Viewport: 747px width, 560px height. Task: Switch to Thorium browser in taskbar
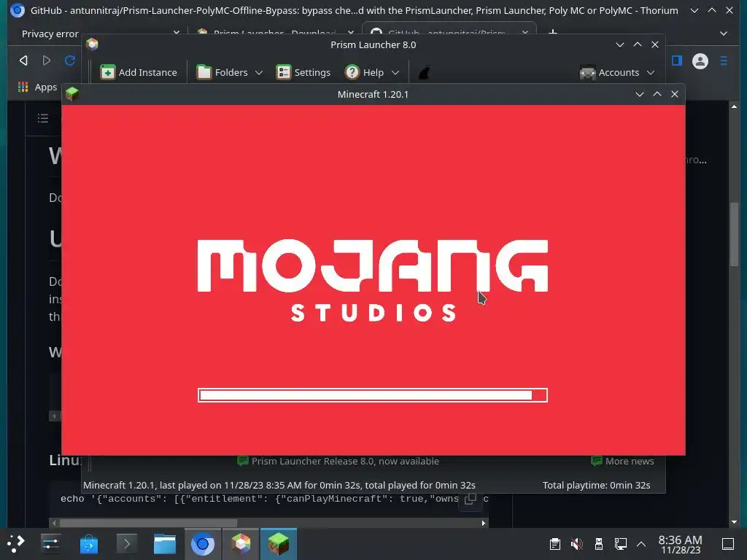pyautogui.click(x=203, y=543)
